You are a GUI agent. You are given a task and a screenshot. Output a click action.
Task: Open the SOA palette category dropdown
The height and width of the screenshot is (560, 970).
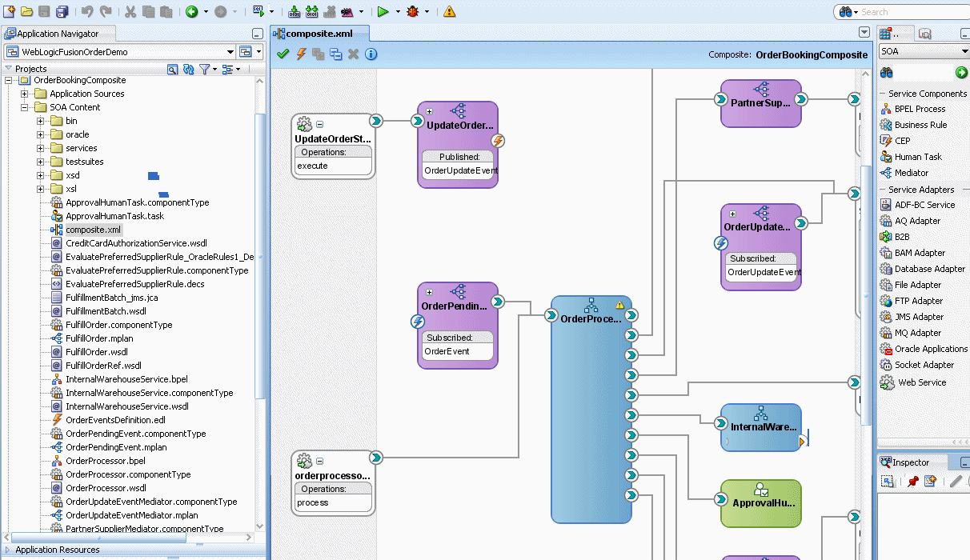click(964, 51)
